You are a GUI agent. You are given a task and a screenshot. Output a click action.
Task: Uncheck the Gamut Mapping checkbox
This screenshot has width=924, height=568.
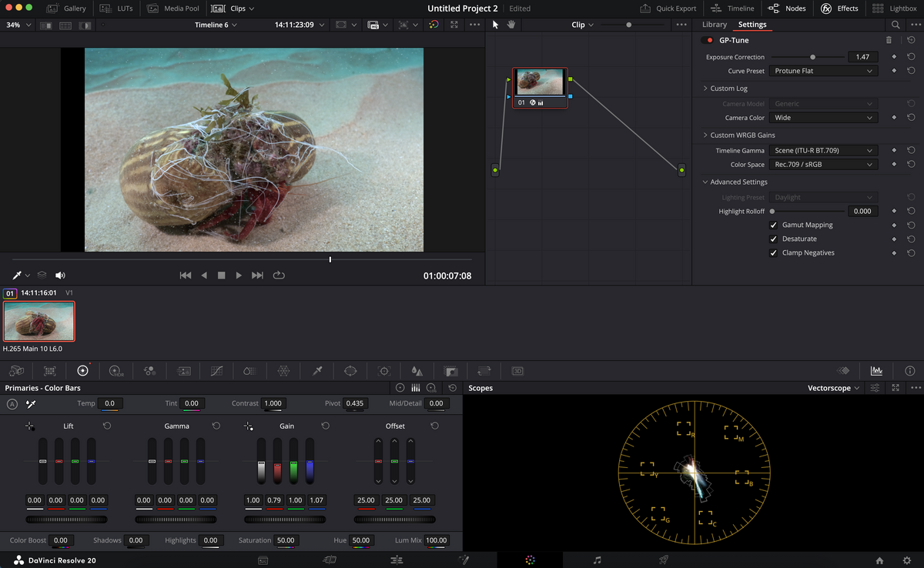tap(773, 226)
